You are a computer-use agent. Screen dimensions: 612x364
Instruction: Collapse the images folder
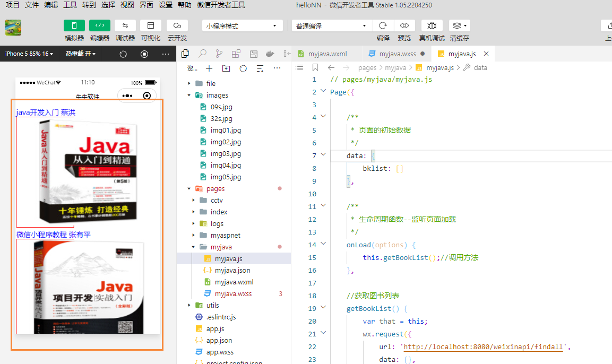click(x=189, y=95)
